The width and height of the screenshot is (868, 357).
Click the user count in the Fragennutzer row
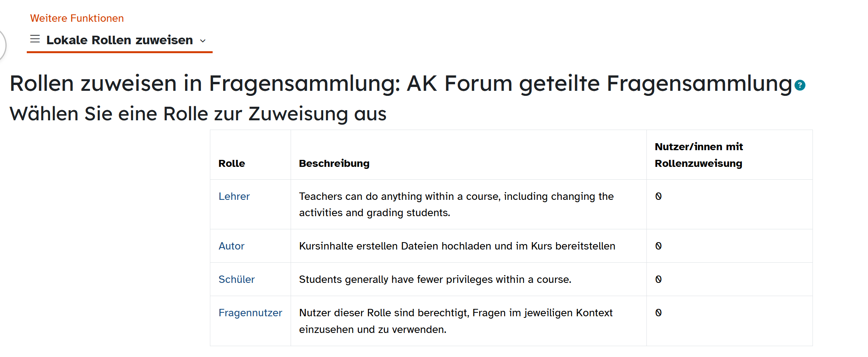[x=658, y=313]
